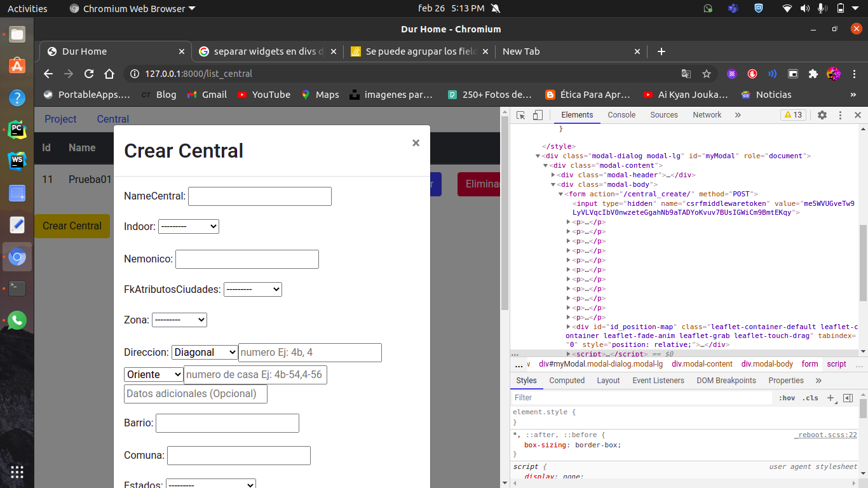Screen dimensions: 868x488
Task: Open the Diagonal street type dropdown
Action: click(205, 352)
